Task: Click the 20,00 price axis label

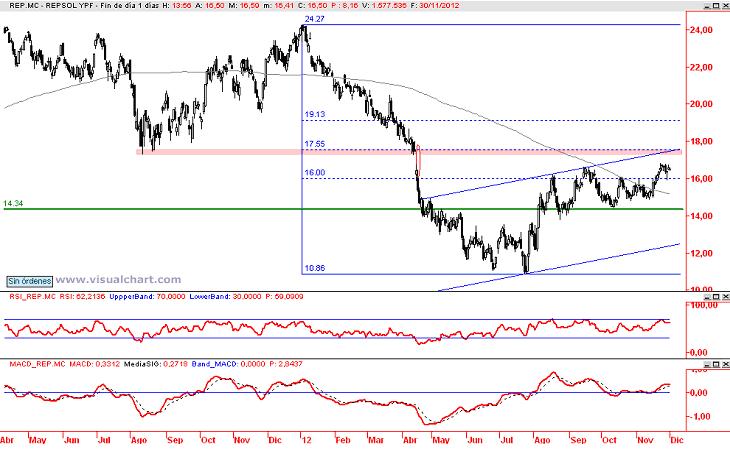Action: (x=701, y=104)
